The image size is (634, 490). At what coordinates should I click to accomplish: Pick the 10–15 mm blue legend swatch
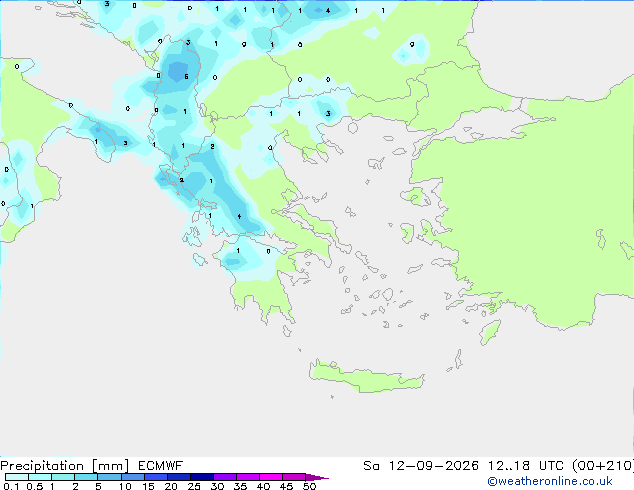click(132, 477)
